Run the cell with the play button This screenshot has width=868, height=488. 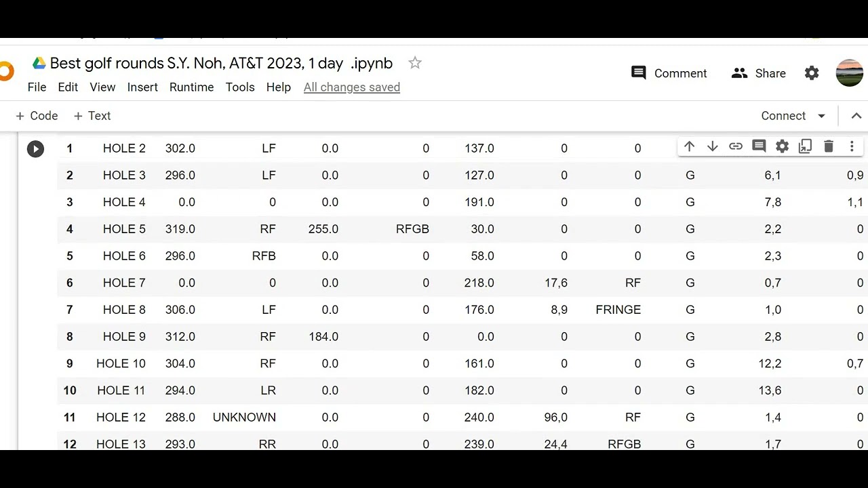(35, 149)
